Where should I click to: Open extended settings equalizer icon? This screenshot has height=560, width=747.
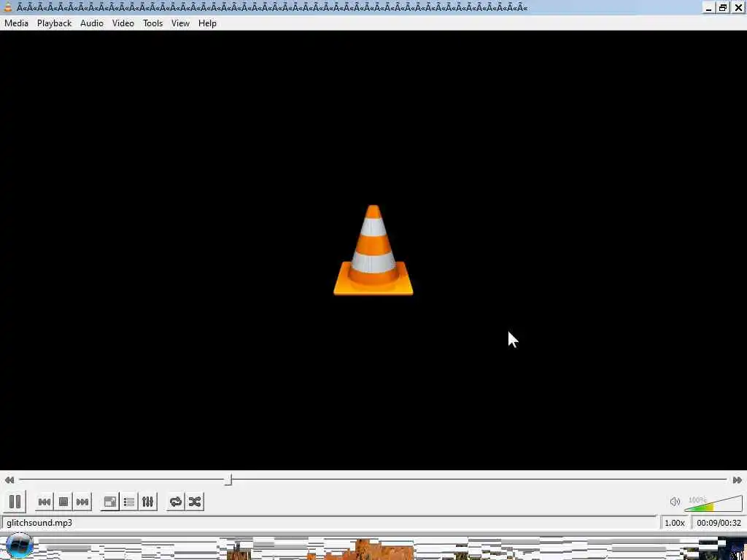pyautogui.click(x=147, y=502)
